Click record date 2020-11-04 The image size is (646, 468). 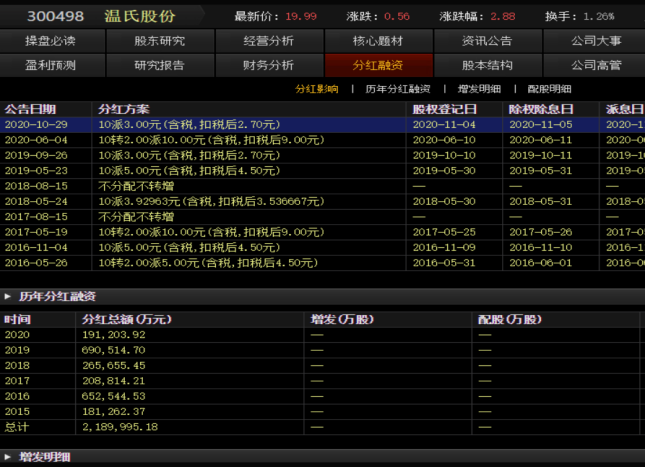tap(444, 124)
